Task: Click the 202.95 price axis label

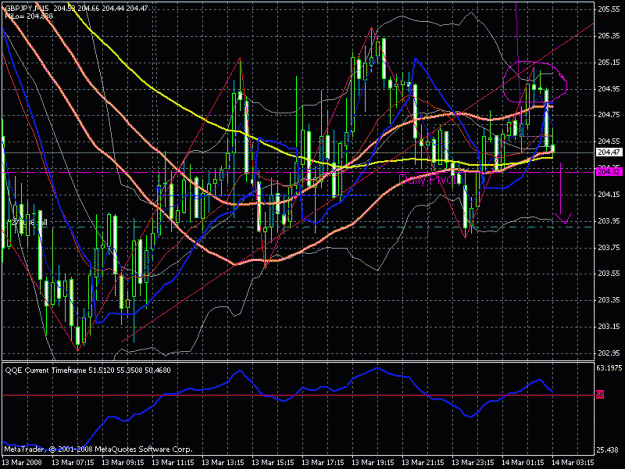Action: (609, 353)
